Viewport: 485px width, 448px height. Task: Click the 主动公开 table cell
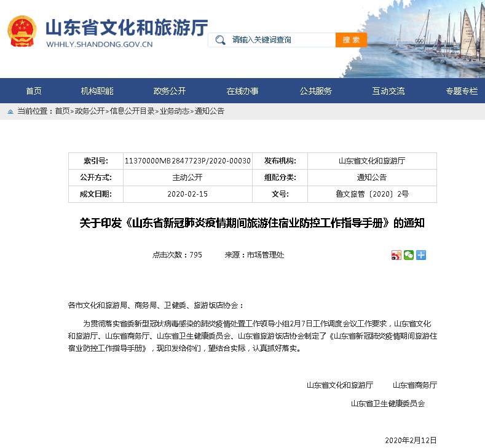187,178
